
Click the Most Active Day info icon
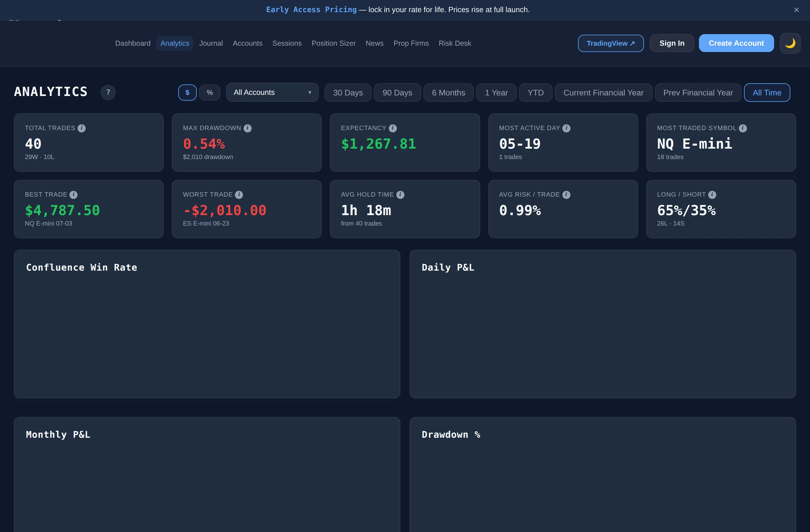pyautogui.click(x=566, y=128)
